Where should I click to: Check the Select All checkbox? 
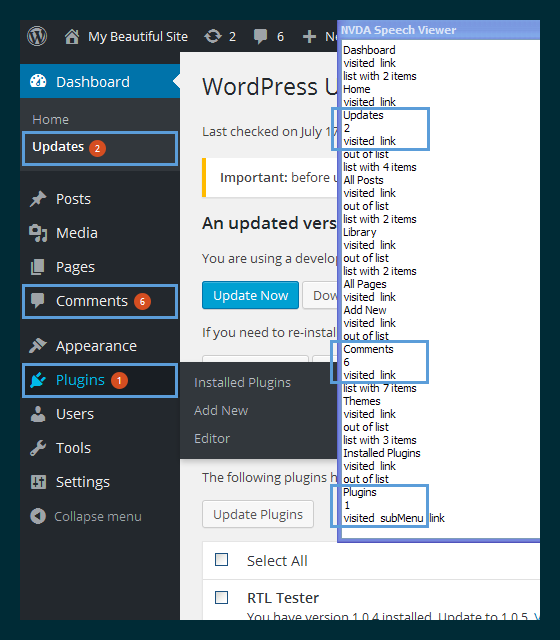(222, 559)
